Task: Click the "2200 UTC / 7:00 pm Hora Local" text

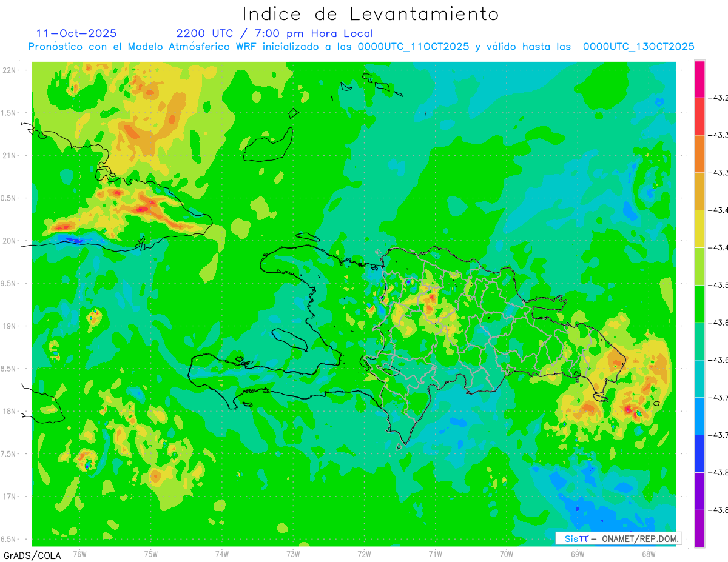Action: (274, 33)
